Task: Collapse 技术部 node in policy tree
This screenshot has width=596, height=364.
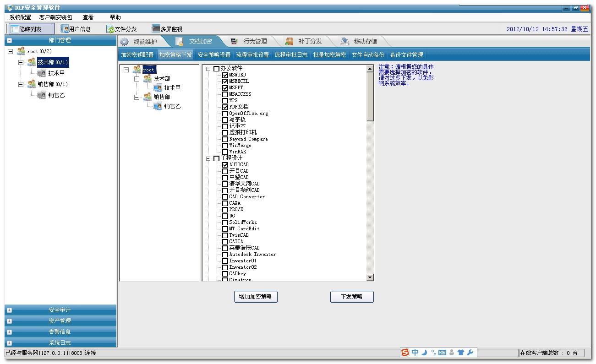Action: [x=137, y=79]
